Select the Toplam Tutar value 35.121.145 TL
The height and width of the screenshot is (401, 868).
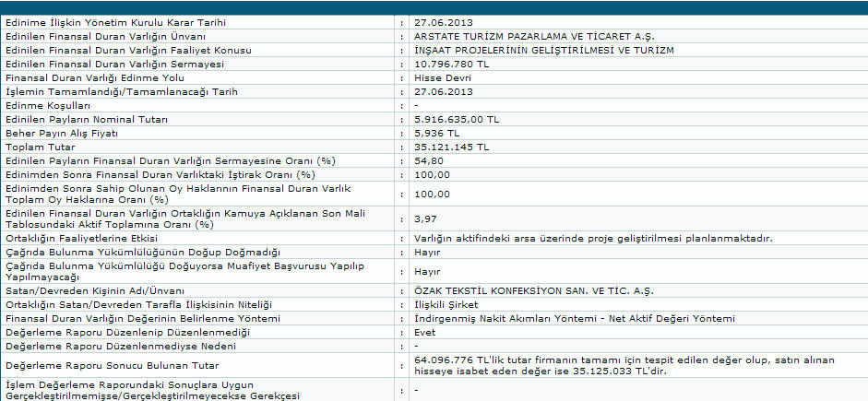453,147
